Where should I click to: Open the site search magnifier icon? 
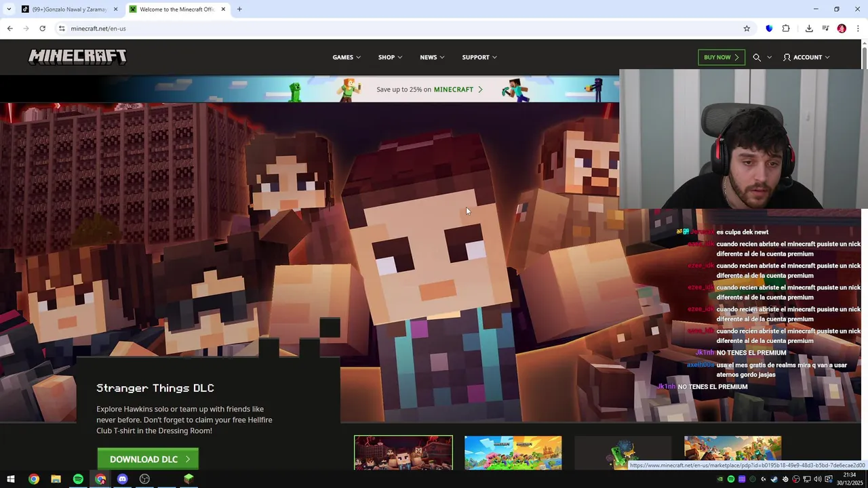[757, 58]
